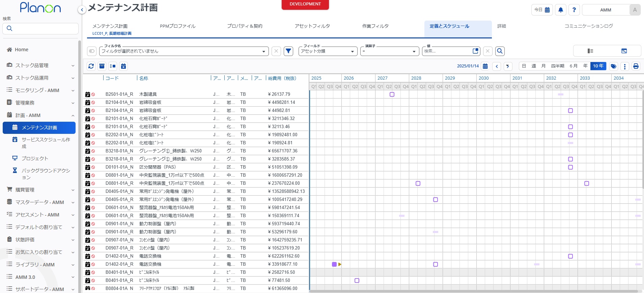Open the PPMプロファイル tab
This screenshot has width=644, height=293.
178,26
